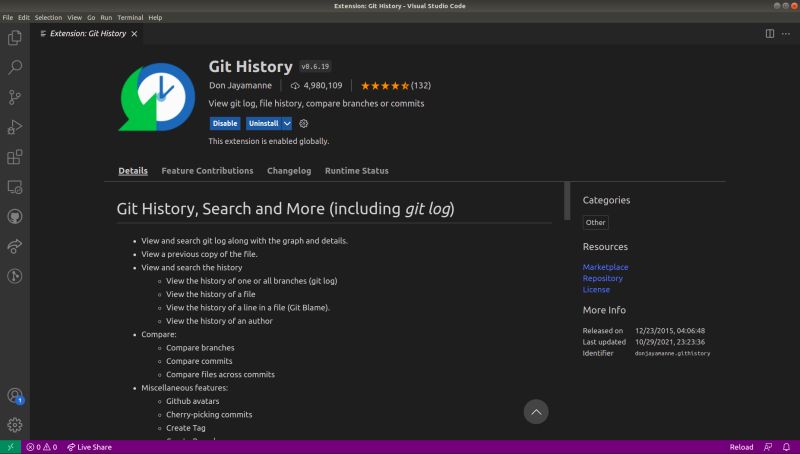The image size is (800, 454).
Task: Click the identifier donjayamanne.githistory
Action: click(x=672, y=353)
